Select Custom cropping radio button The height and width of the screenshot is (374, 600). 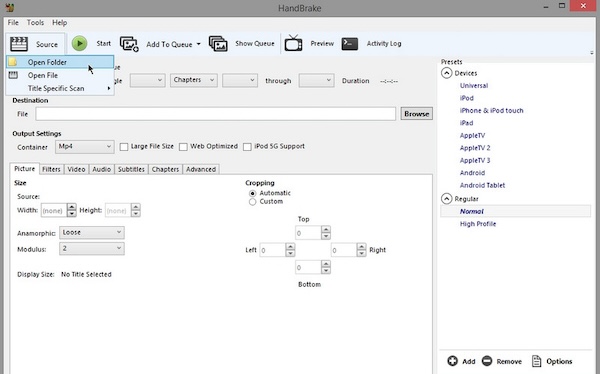click(x=253, y=202)
